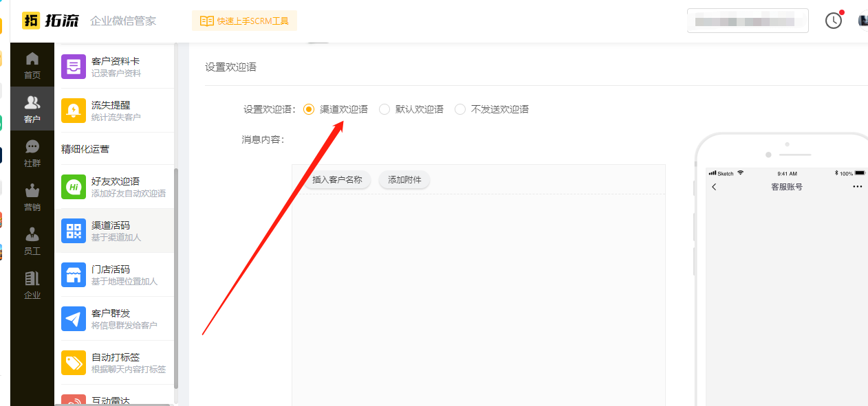The height and width of the screenshot is (406, 868).
Task: Click the 好友欢迎语 green Hi icon
Action: (74, 187)
